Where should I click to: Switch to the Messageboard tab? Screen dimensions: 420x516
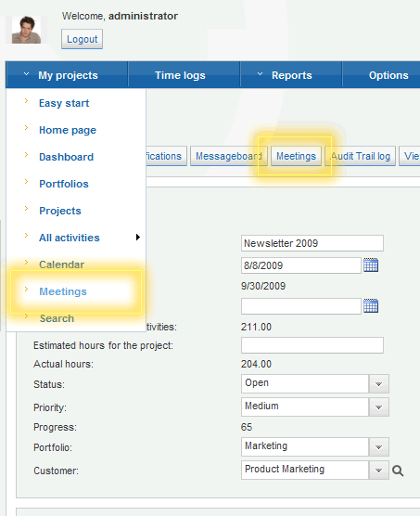click(229, 156)
